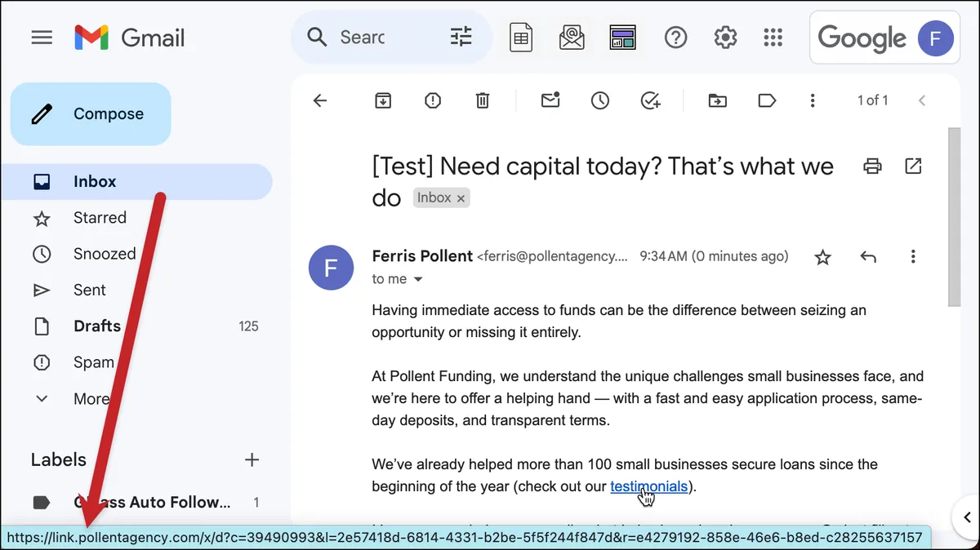
Task: Create new label plus icon
Action: [252, 459]
